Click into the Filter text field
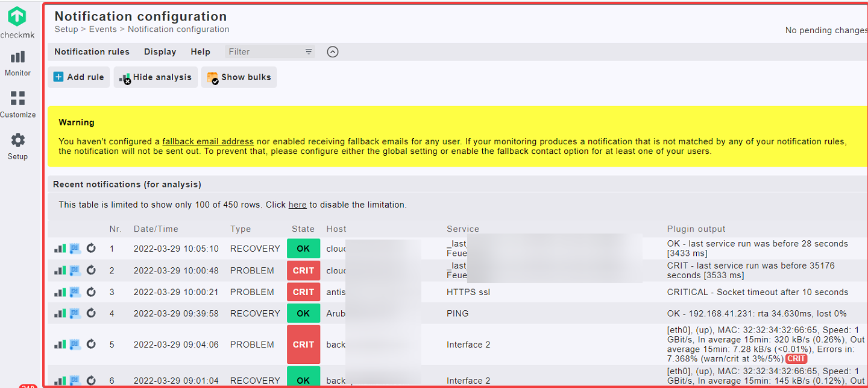 [263, 52]
